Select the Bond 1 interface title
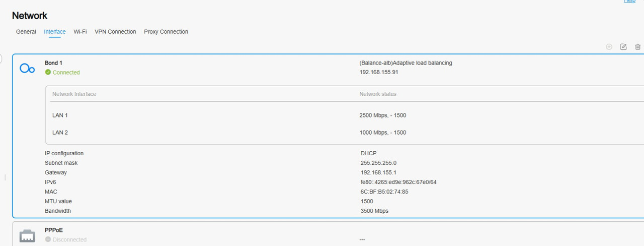Viewport: 644px width, 246px height. (54, 63)
